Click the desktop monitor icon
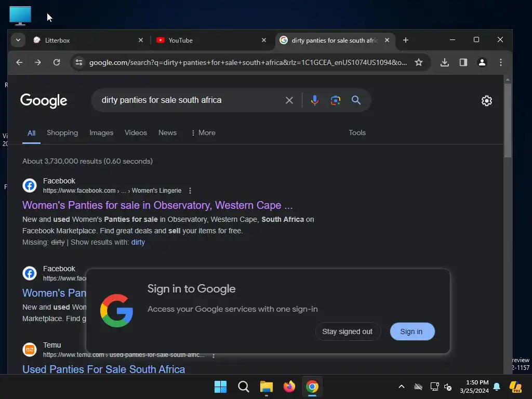The width and height of the screenshot is (532, 399). [20, 16]
